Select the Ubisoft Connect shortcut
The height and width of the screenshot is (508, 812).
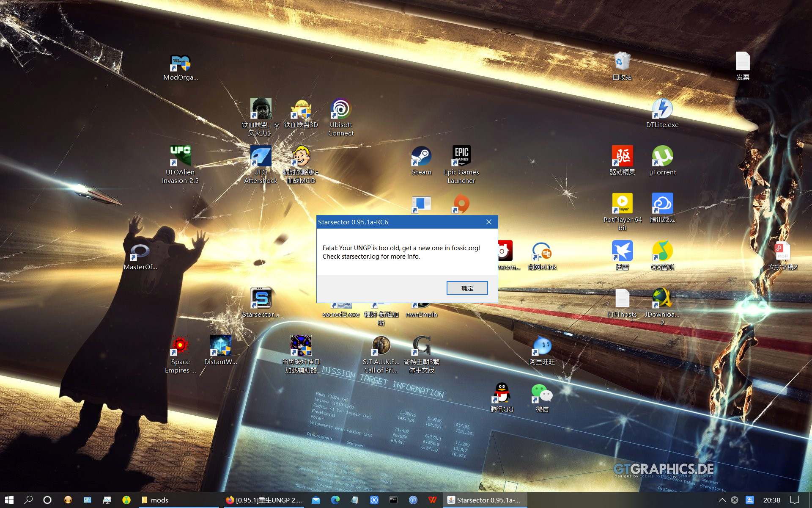[341, 109]
